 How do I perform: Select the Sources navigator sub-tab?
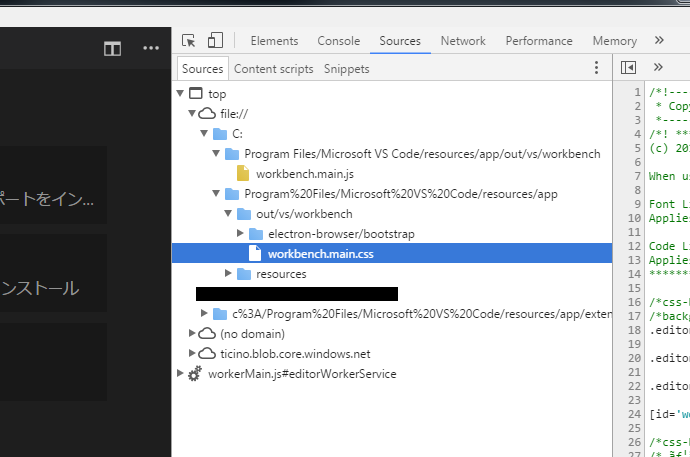pos(203,69)
